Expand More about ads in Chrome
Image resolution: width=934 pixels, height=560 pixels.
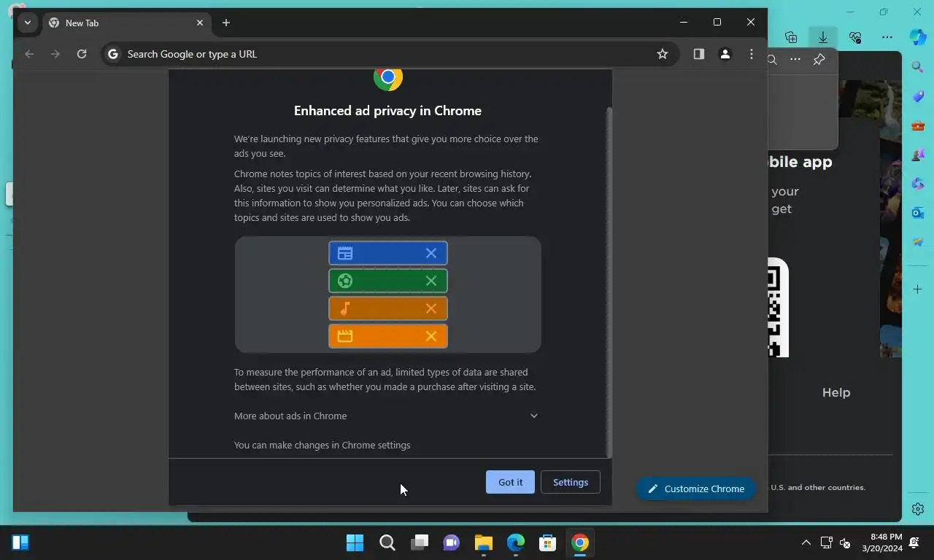(x=386, y=416)
